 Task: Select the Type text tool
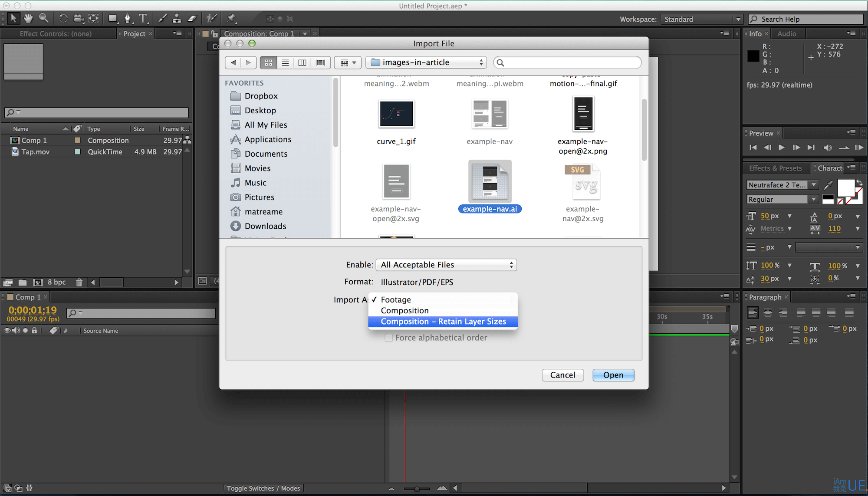[x=143, y=18]
